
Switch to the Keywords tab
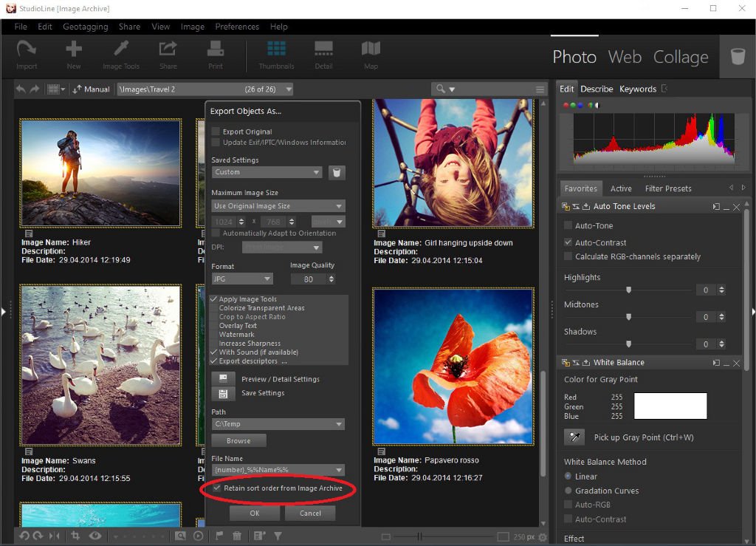tap(637, 89)
